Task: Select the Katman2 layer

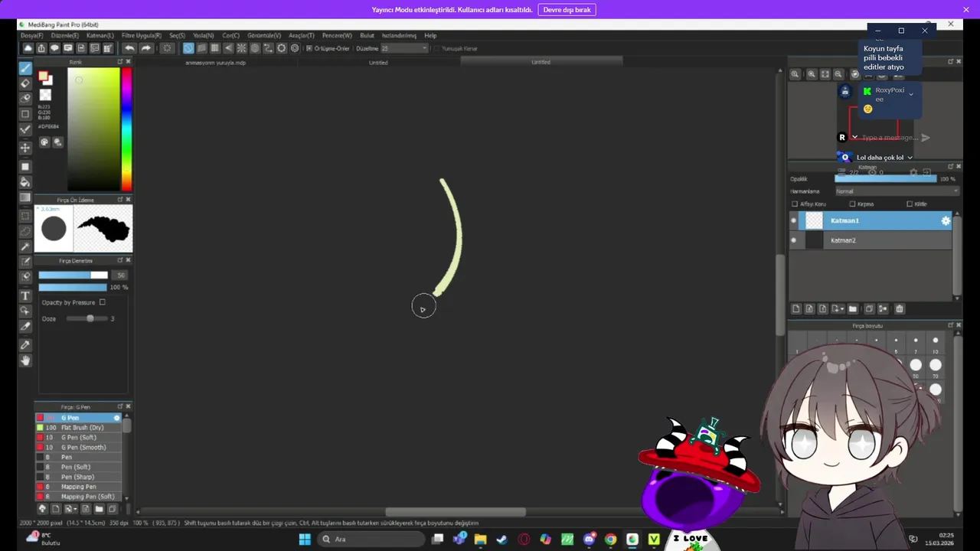Action: (875, 240)
